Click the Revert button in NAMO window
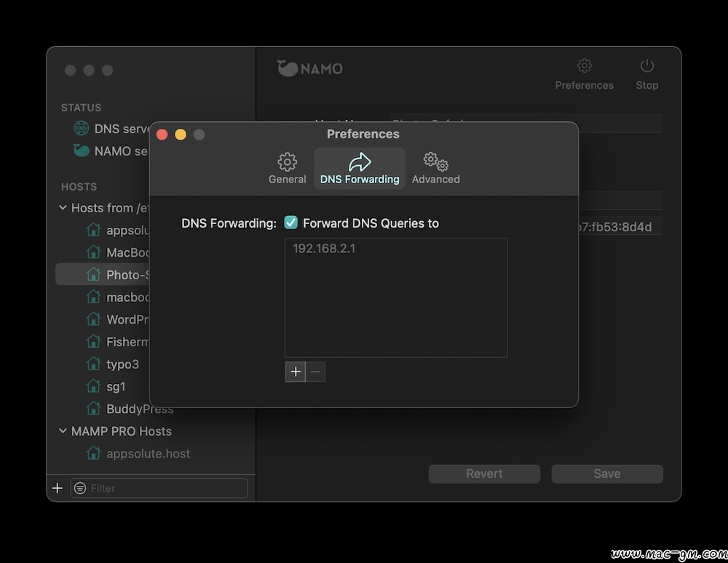 [x=484, y=474]
